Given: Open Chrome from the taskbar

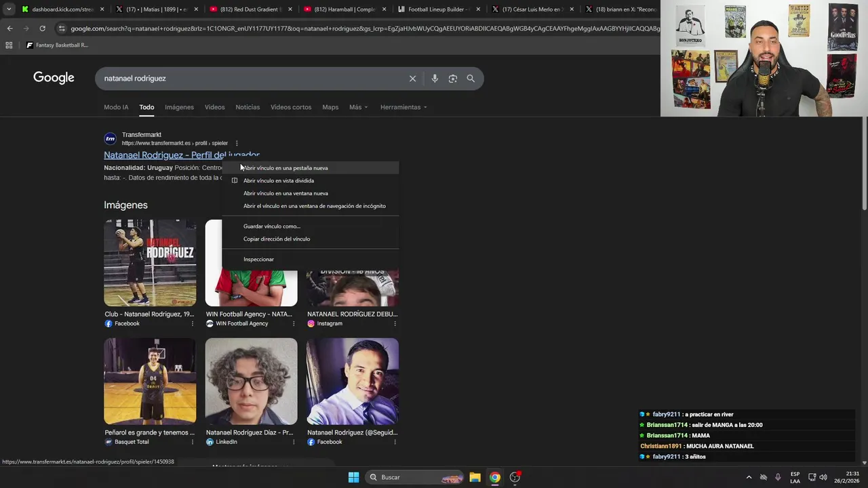Looking at the screenshot, I should tap(495, 477).
